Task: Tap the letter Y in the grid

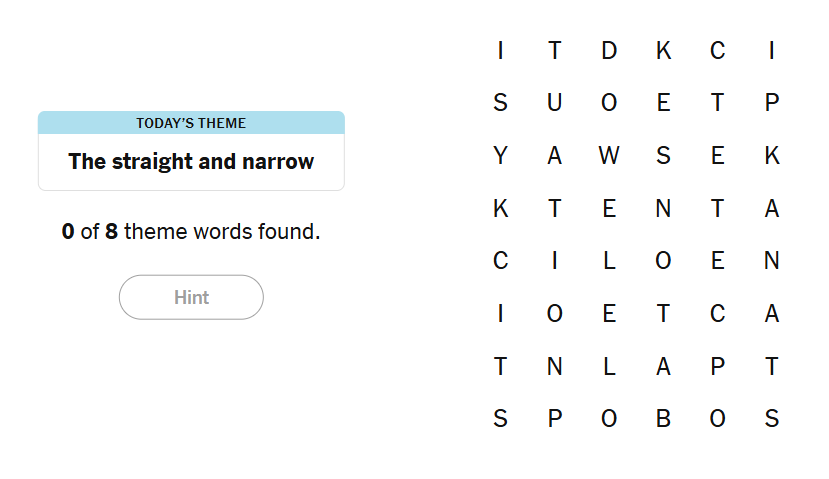Action: 501,156
